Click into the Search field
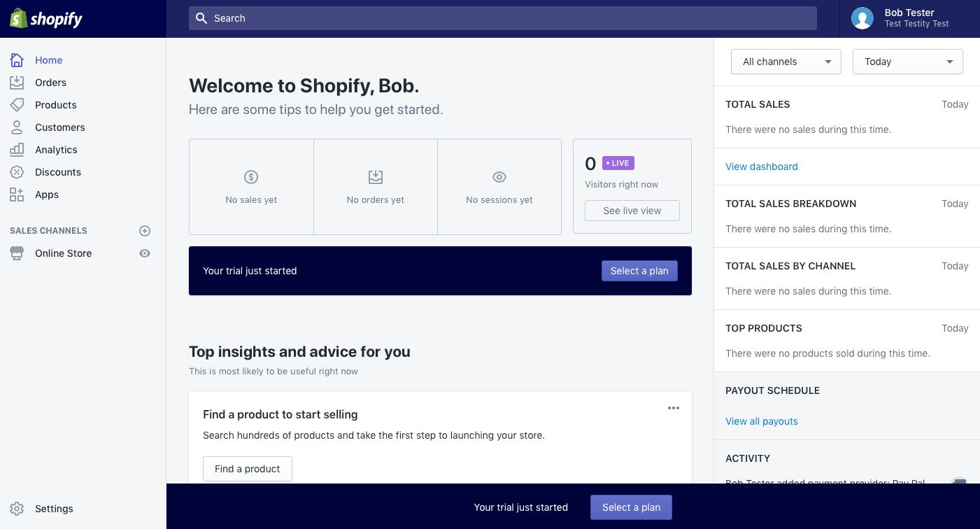This screenshot has width=980, height=529. (x=502, y=18)
